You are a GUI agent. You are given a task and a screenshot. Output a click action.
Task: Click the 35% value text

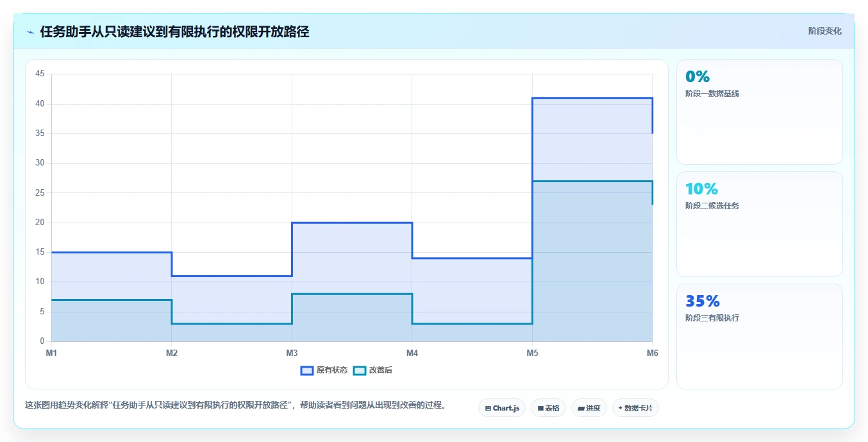point(703,302)
